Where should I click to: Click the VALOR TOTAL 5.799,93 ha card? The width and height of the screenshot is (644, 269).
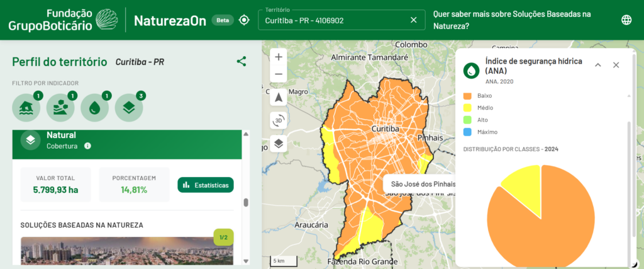[56, 185]
